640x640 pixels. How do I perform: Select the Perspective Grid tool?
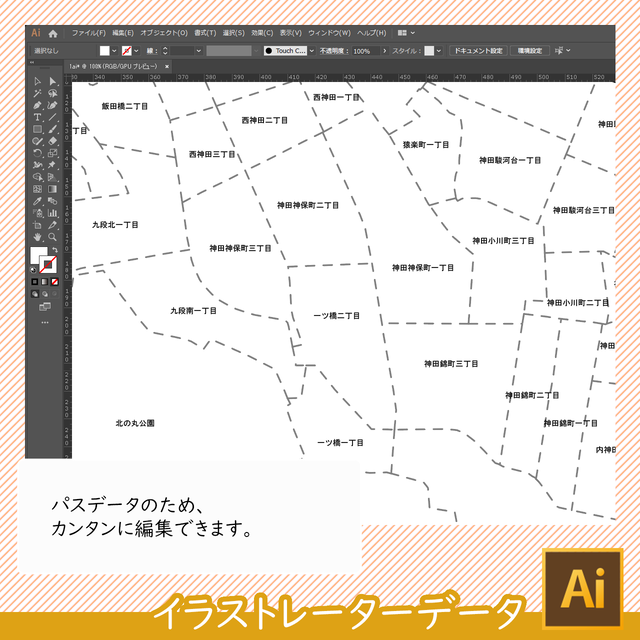[x=52, y=177]
